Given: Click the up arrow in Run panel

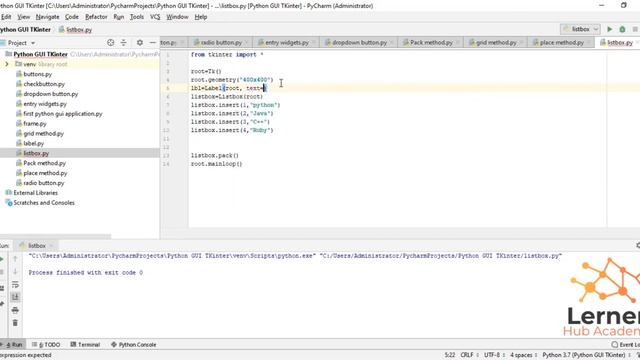Looking at the screenshot, I should [x=15, y=259].
